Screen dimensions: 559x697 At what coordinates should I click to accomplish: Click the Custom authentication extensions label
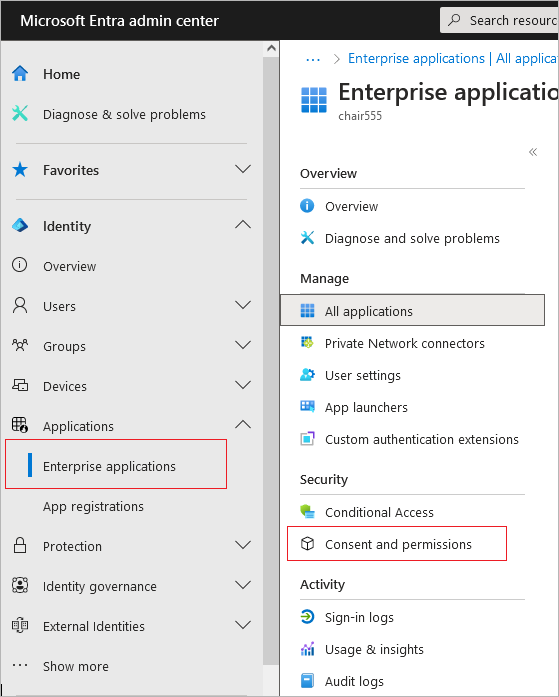point(422,440)
